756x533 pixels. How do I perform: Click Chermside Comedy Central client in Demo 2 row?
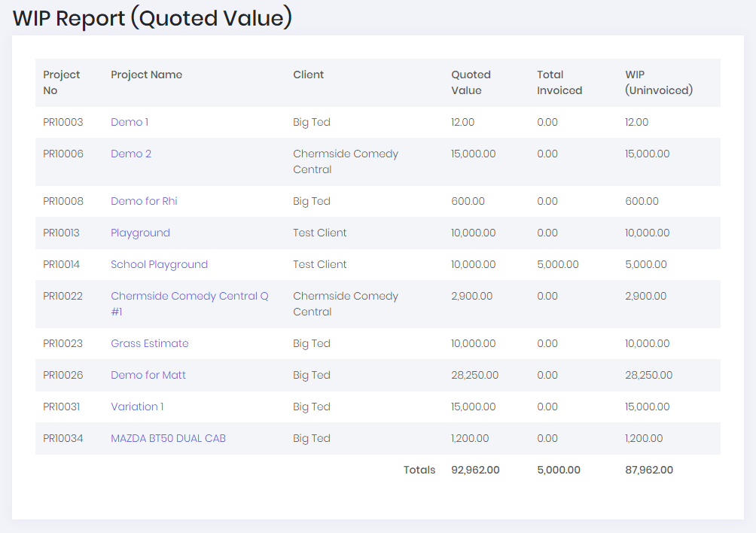[346, 161]
